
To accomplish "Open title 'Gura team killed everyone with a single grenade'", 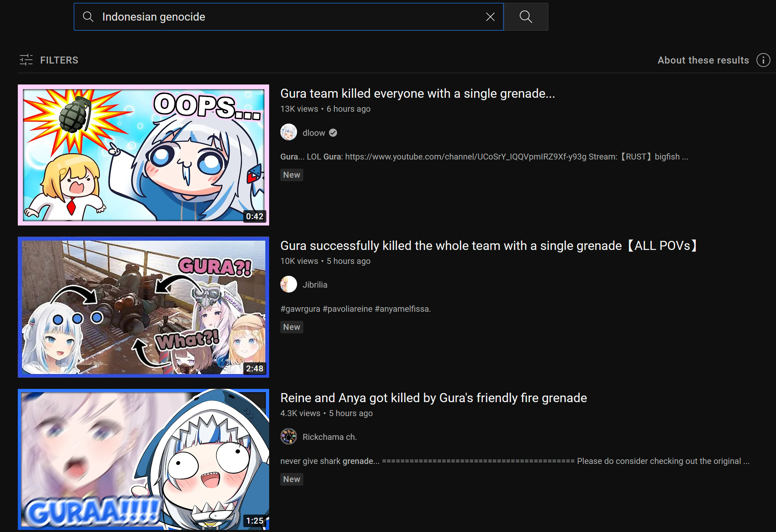I will pos(417,94).
